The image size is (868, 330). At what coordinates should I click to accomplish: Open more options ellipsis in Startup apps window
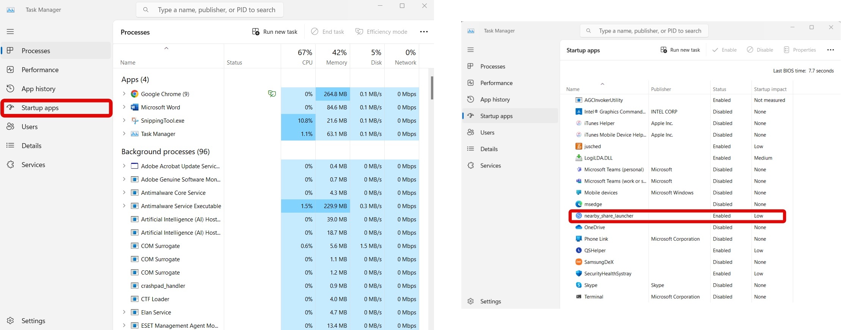tap(830, 50)
